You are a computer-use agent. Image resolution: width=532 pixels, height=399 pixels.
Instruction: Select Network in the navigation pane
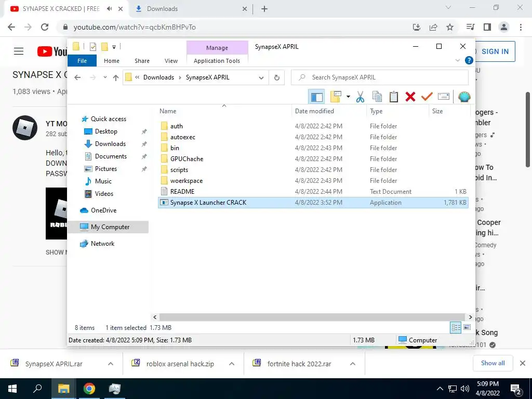[102, 244]
